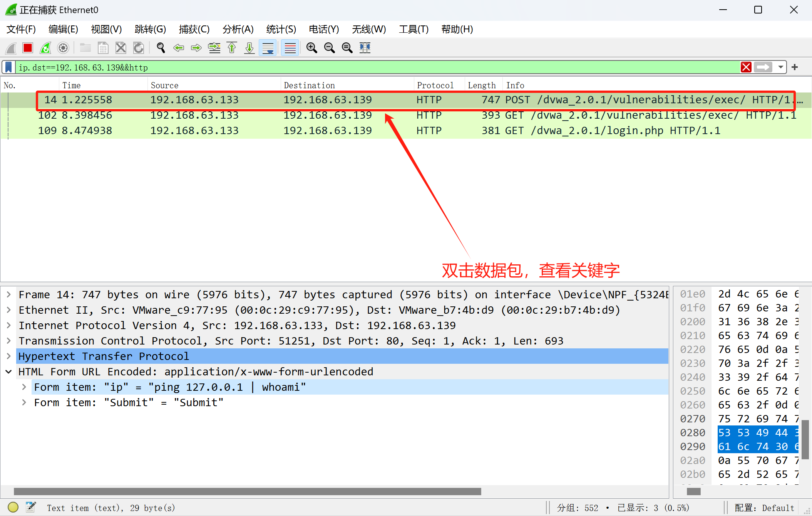
Task: Sort by the Info column header
Action: (657, 85)
